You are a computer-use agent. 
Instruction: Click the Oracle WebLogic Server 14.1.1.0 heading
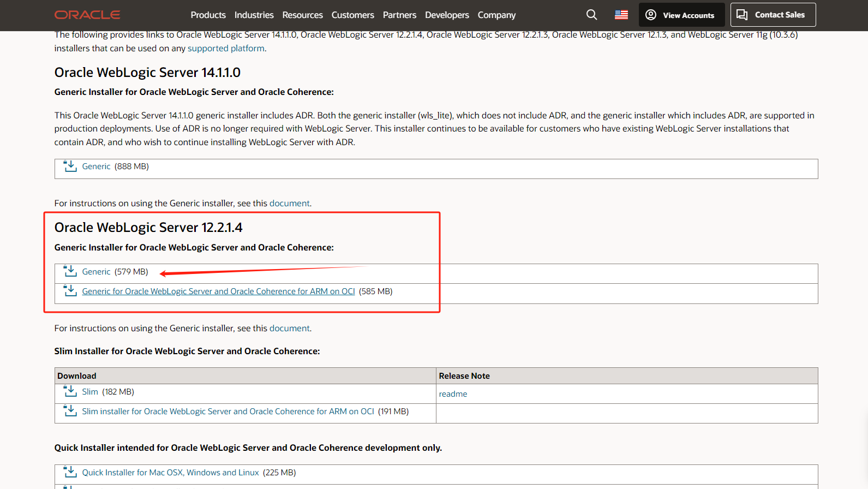(147, 73)
